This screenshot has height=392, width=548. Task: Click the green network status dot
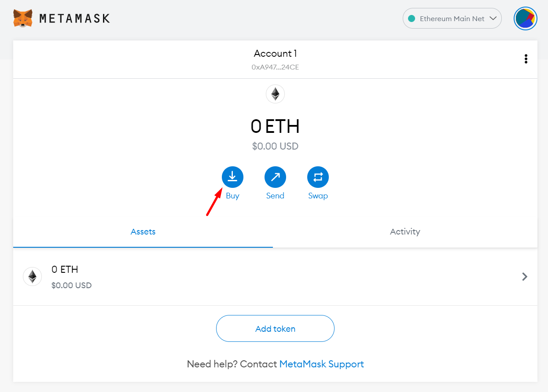pos(412,18)
